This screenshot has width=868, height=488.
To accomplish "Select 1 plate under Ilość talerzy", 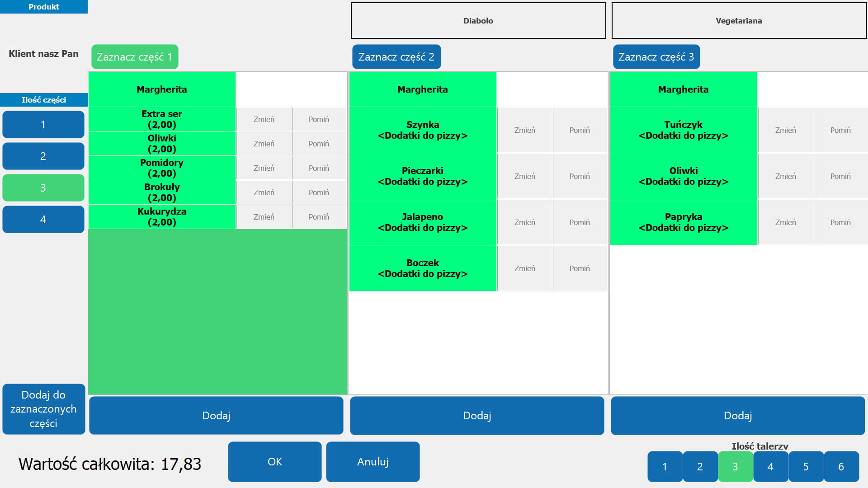I will pos(665,466).
